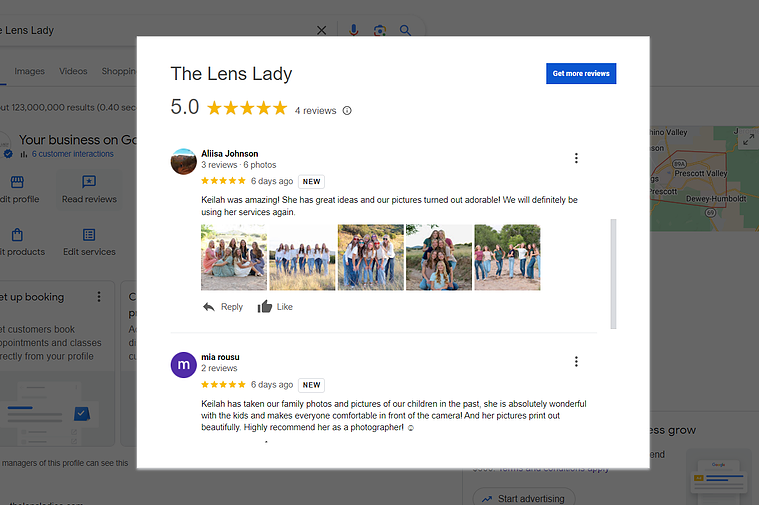Open more options for Aliisa Johnson's review
The height and width of the screenshot is (505, 759).
pos(576,158)
